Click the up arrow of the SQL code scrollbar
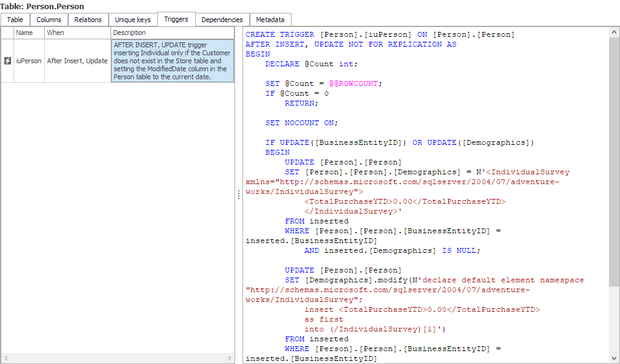 [x=614, y=32]
